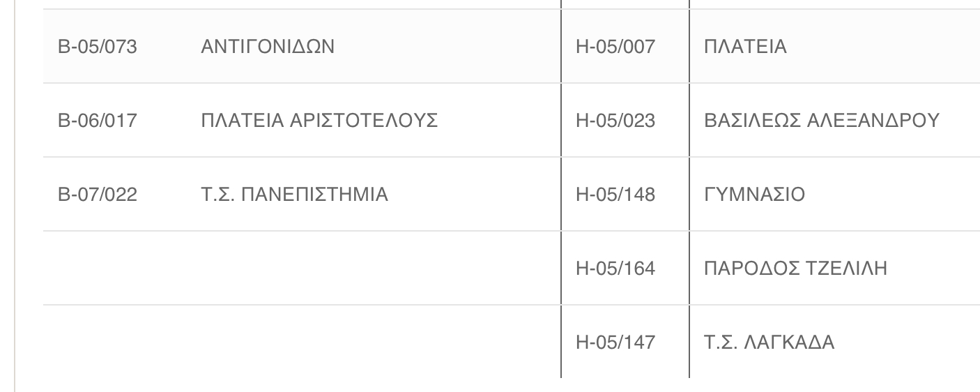Select stop code H-05/023
Viewport: 980px width, 392px height.
(615, 121)
